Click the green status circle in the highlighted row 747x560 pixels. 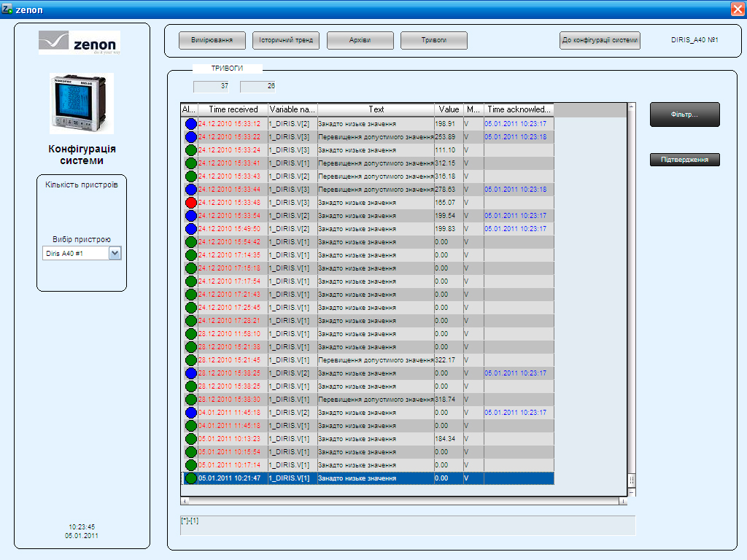pos(190,478)
